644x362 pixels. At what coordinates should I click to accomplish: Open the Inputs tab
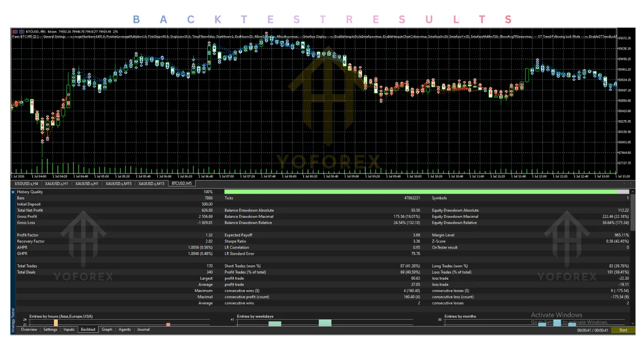point(69,330)
